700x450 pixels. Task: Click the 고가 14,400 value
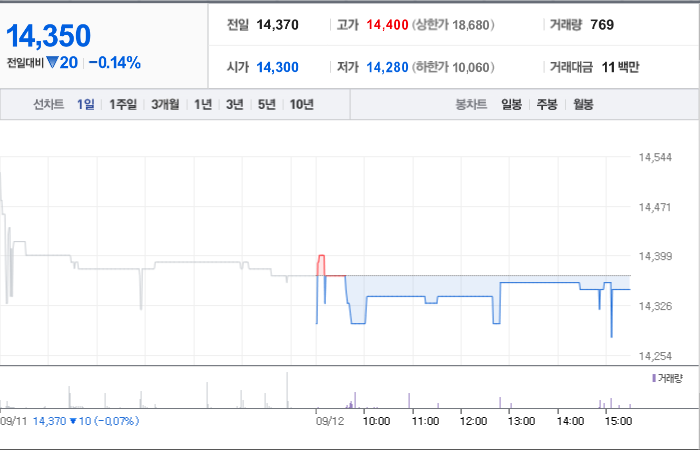click(x=388, y=25)
